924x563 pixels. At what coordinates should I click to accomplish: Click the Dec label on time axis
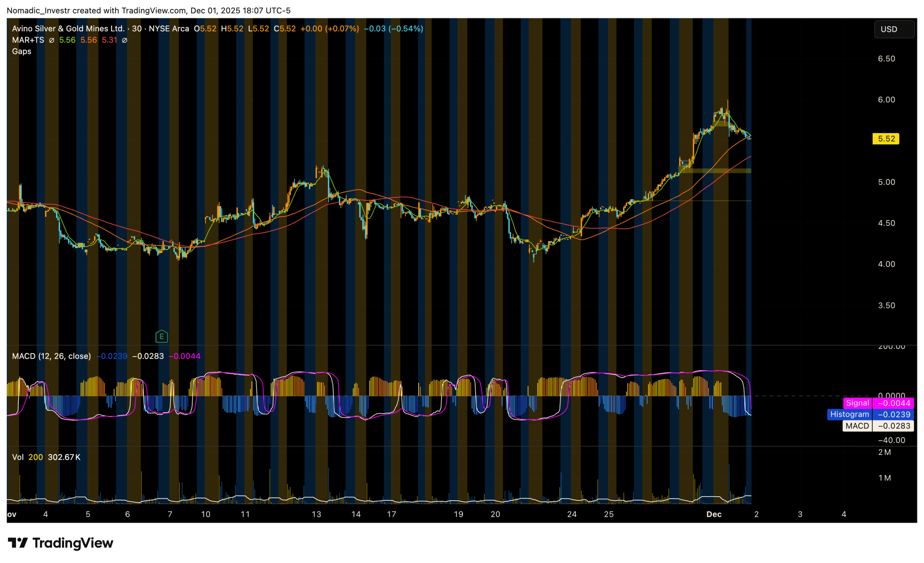pyautogui.click(x=714, y=514)
